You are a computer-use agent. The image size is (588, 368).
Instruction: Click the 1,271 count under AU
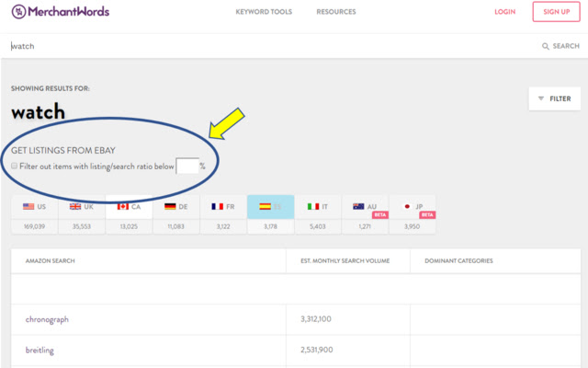pos(365,226)
